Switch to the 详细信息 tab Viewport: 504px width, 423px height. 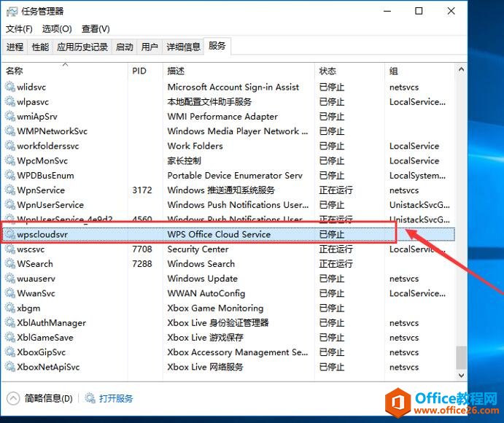point(183,47)
